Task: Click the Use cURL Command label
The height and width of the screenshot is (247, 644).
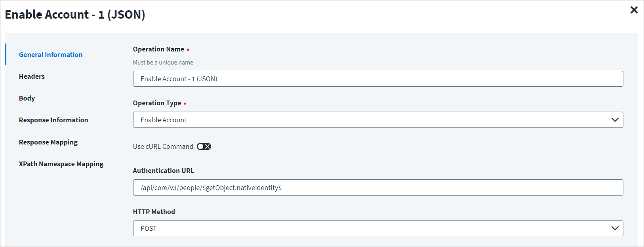Action: (163, 146)
